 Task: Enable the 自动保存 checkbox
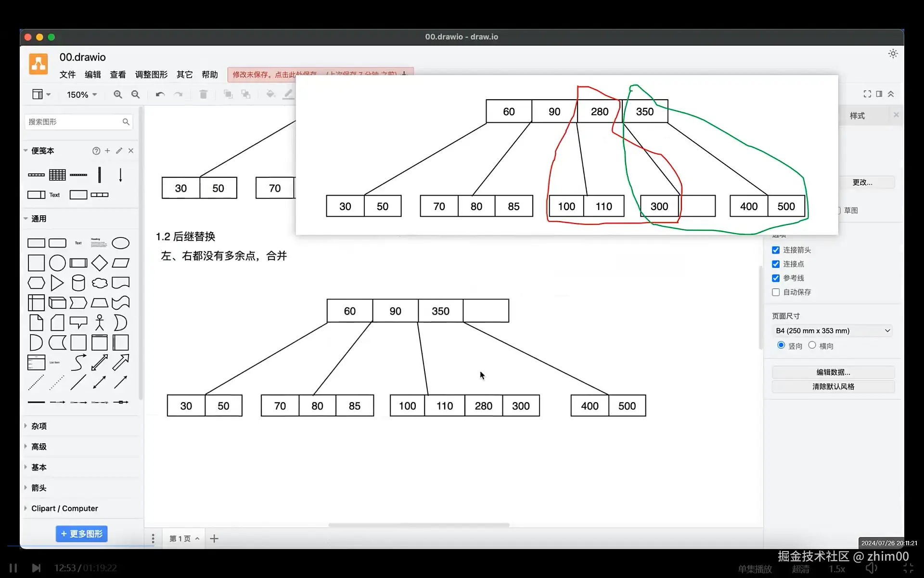tap(776, 292)
